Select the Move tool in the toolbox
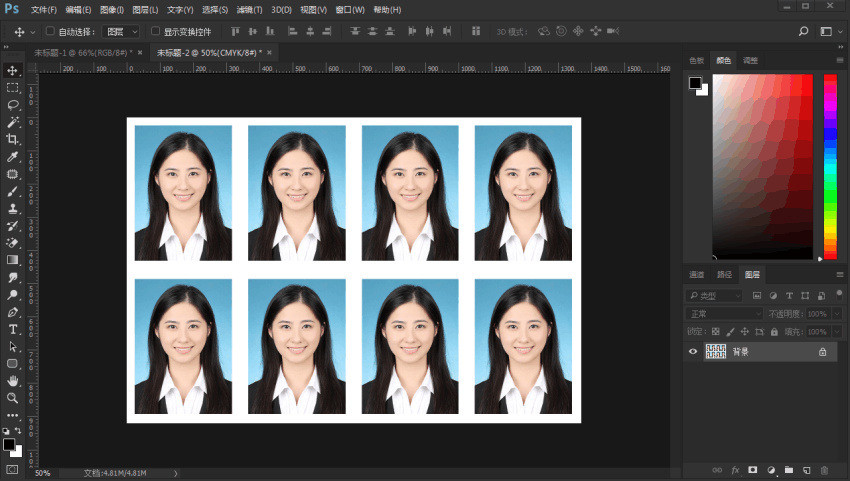The height and width of the screenshot is (481, 850). click(x=13, y=70)
